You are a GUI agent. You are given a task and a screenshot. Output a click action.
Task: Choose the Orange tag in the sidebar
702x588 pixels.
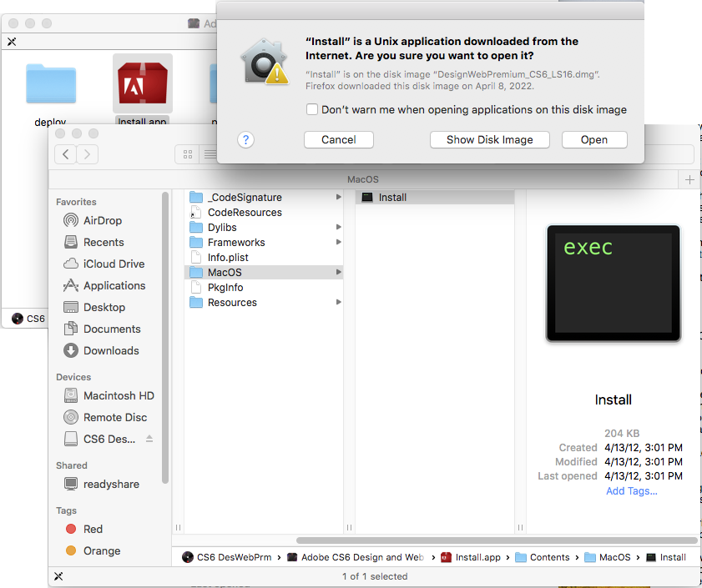(102, 550)
